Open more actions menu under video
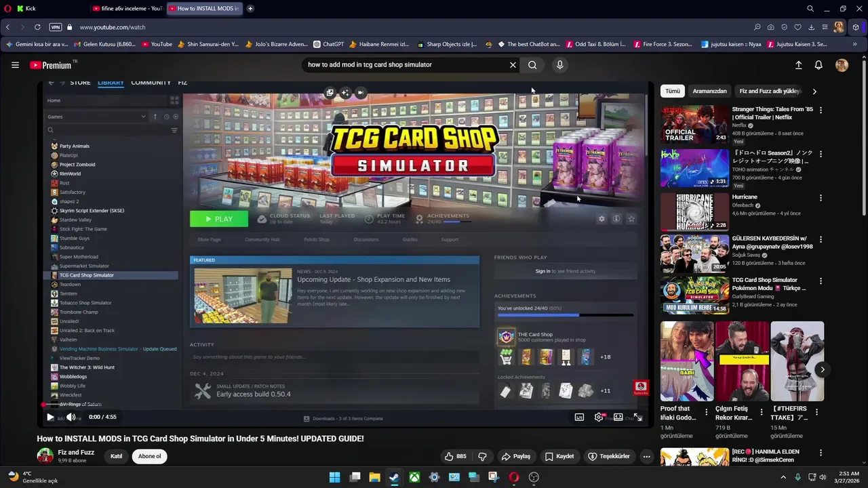 (646, 457)
